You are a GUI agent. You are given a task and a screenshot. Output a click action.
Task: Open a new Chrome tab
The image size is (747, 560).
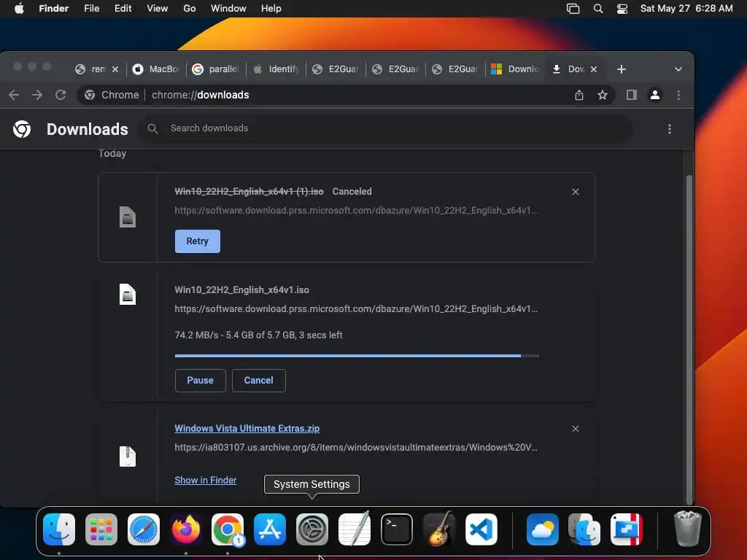click(x=622, y=69)
